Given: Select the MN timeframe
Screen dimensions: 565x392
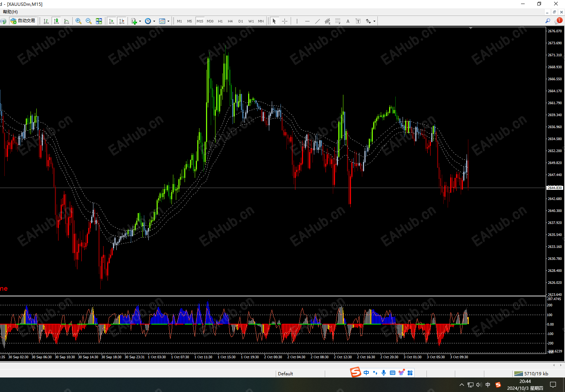Looking at the screenshot, I should tap(261, 21).
